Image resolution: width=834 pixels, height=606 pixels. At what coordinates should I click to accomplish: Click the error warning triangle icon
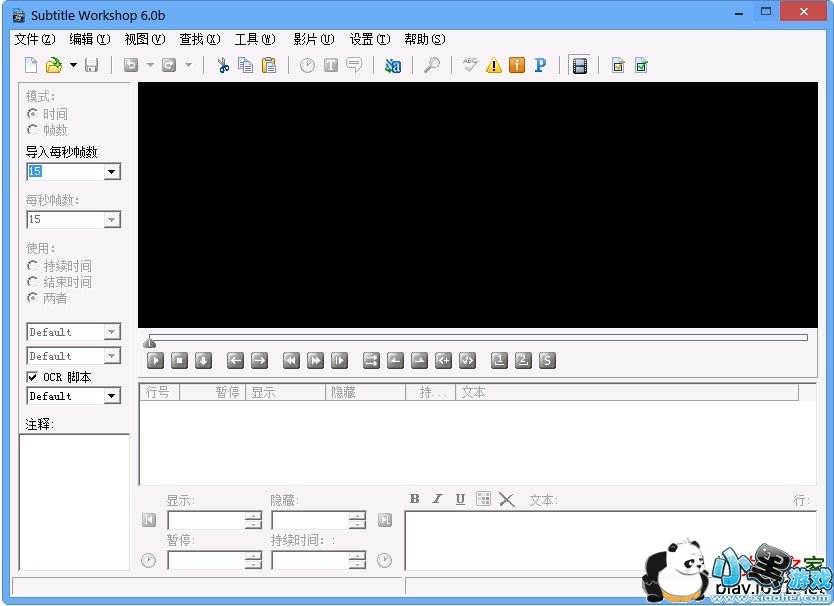(493, 64)
